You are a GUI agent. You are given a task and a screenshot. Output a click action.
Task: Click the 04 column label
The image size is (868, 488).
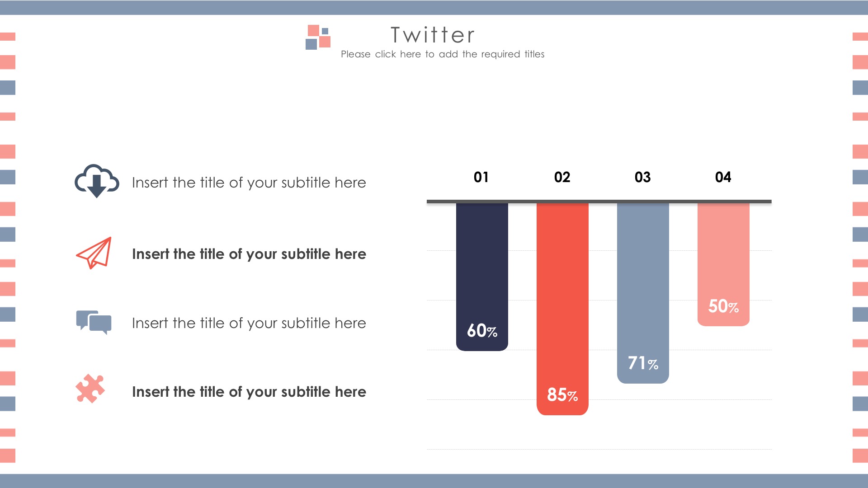(723, 177)
